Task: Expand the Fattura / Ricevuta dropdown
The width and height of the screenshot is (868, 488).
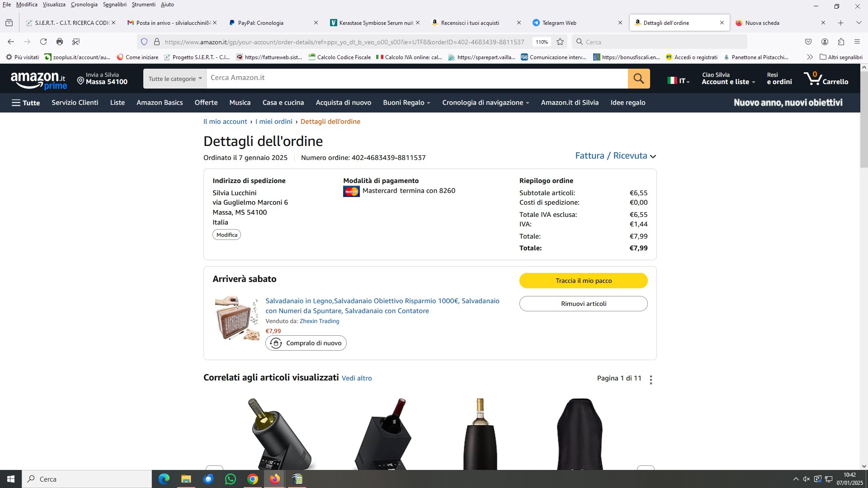Action: pyautogui.click(x=615, y=156)
